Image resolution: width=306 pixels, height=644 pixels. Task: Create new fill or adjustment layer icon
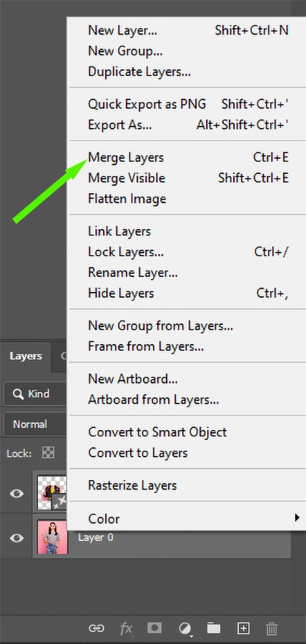(185, 628)
